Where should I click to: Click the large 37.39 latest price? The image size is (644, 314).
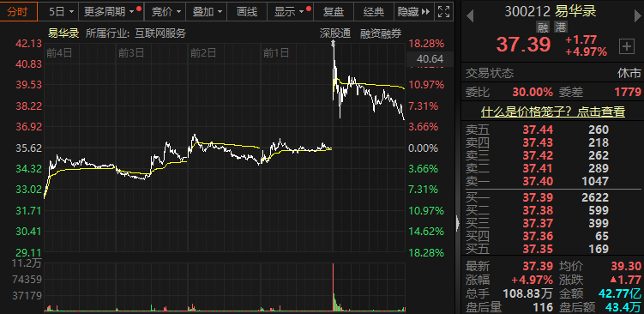[x=523, y=45]
